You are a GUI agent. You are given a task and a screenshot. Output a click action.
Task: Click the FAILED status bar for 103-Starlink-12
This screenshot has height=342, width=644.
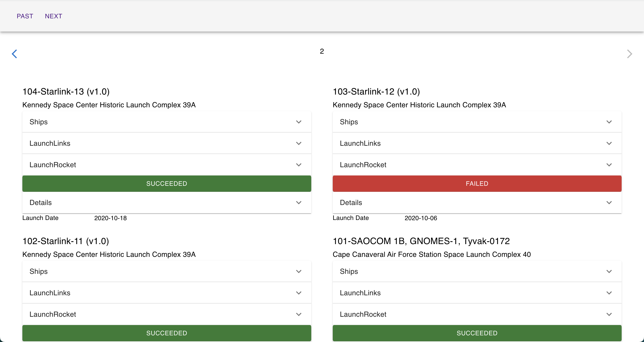(x=477, y=184)
